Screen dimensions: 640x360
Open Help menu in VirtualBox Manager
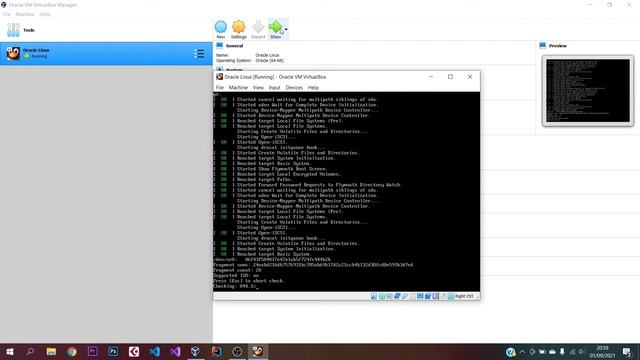[45, 14]
